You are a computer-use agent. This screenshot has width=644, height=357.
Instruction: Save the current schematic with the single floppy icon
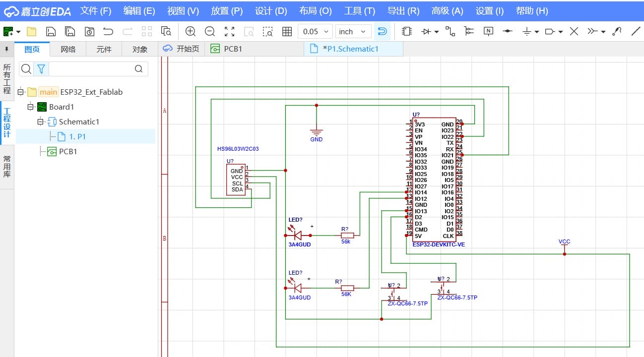[x=51, y=32]
